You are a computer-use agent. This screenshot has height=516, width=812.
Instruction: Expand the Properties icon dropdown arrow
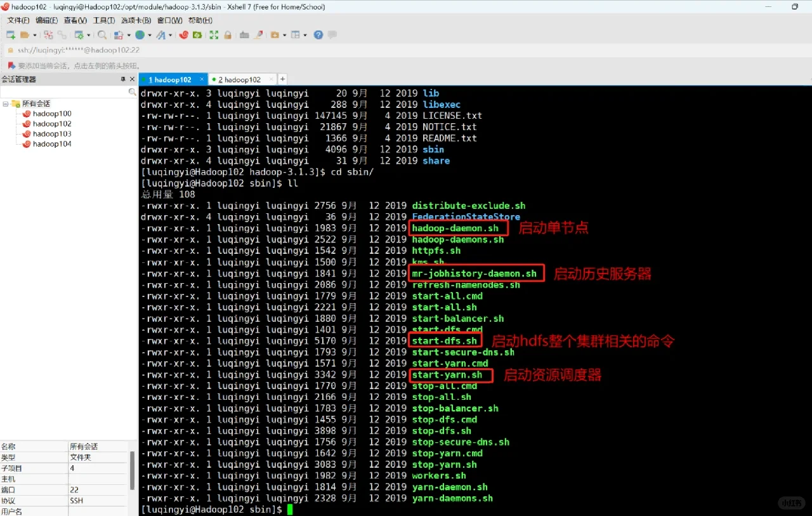tap(88, 35)
